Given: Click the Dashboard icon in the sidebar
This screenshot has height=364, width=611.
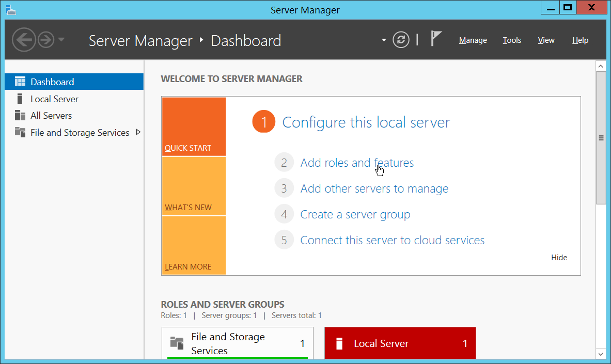Looking at the screenshot, I should (x=20, y=82).
